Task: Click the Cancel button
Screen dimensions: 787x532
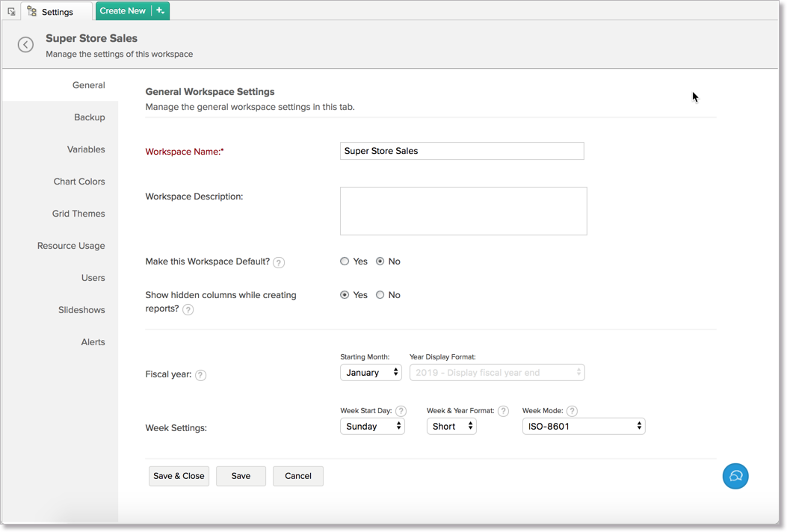Action: point(297,476)
